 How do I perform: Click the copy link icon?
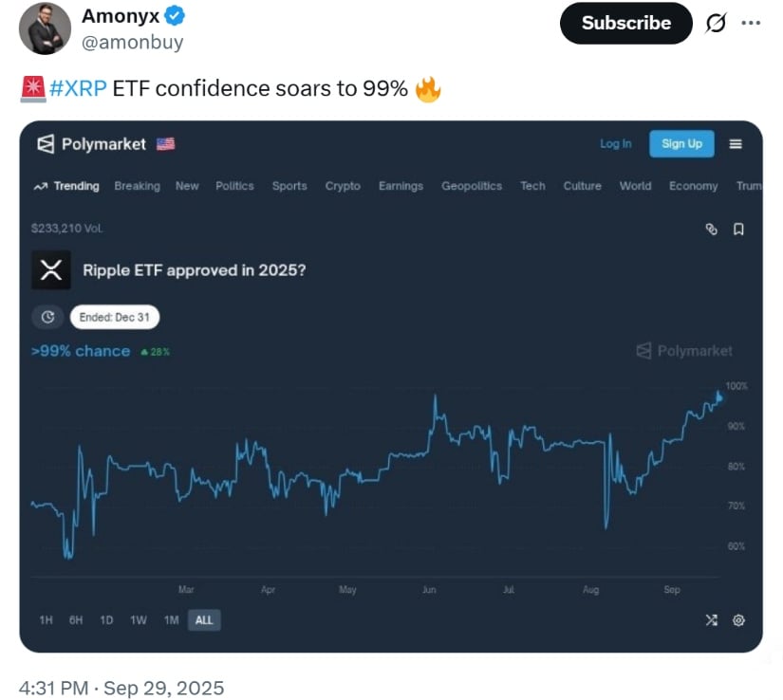click(x=712, y=229)
